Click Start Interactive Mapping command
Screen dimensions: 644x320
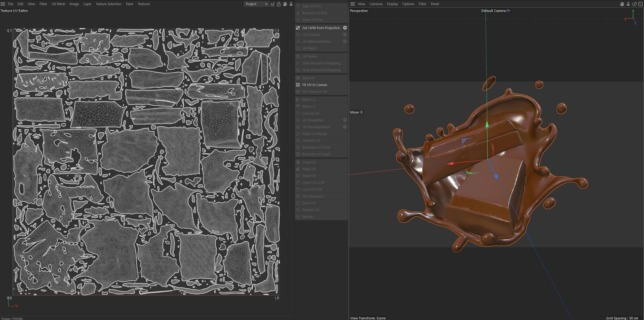tap(321, 63)
